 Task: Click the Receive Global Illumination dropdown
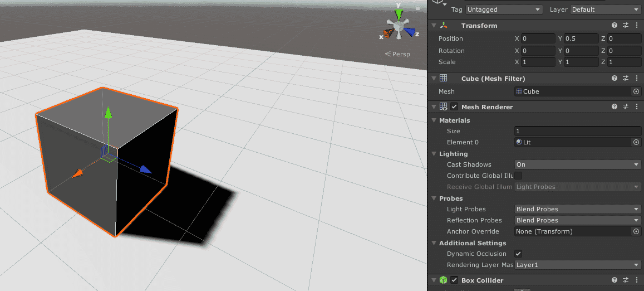(578, 187)
